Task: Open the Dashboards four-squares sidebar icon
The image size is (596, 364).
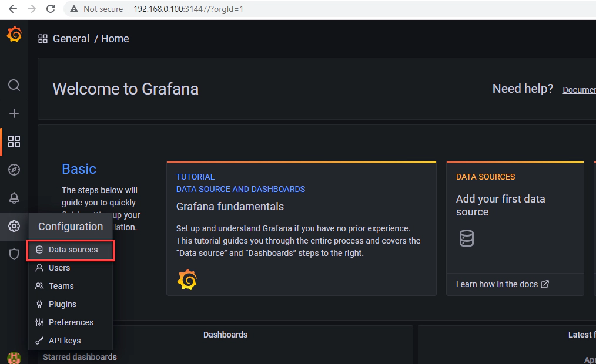Action: click(x=14, y=141)
